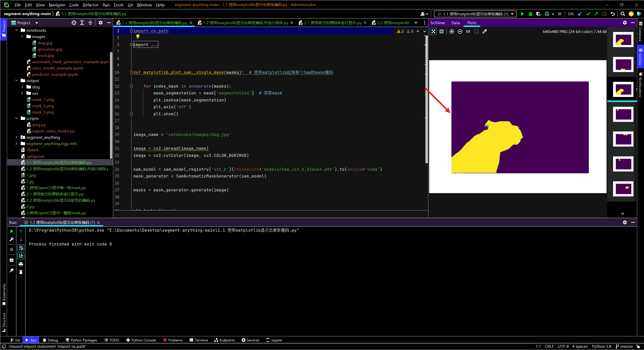Toggle grid display in SciView toolbar

coord(441,31)
